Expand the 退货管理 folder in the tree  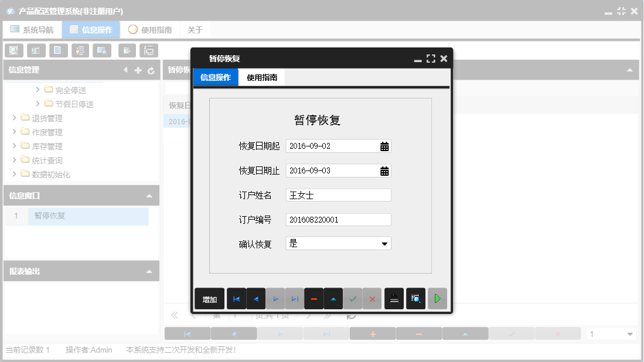[14, 118]
